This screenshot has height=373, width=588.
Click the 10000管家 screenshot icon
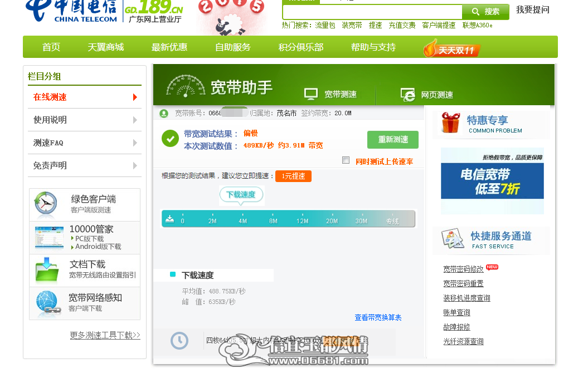(x=49, y=237)
